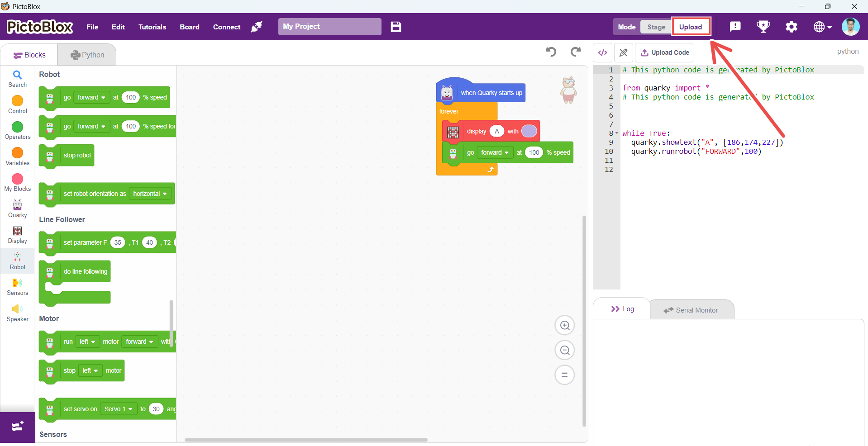
Task: Expand Servo 1 dropdown in servo block
Action: (x=118, y=409)
